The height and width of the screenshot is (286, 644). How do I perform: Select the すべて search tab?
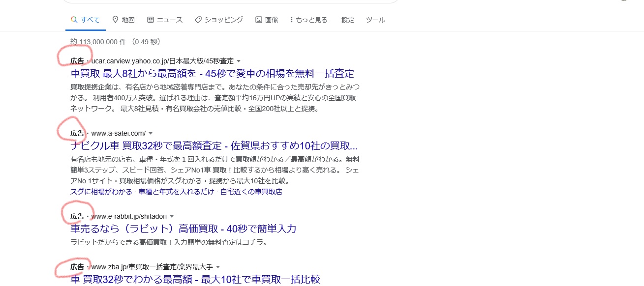tap(85, 20)
